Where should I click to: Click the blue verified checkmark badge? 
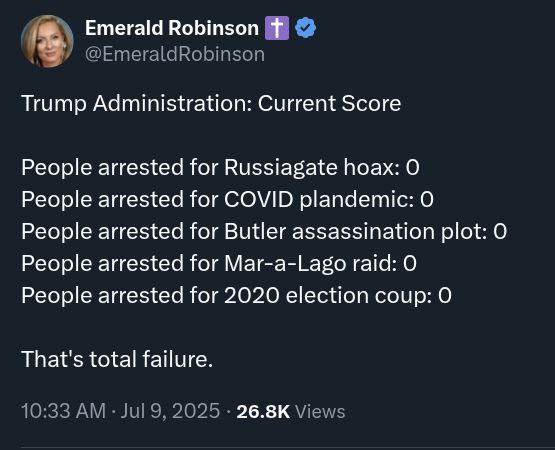305,28
